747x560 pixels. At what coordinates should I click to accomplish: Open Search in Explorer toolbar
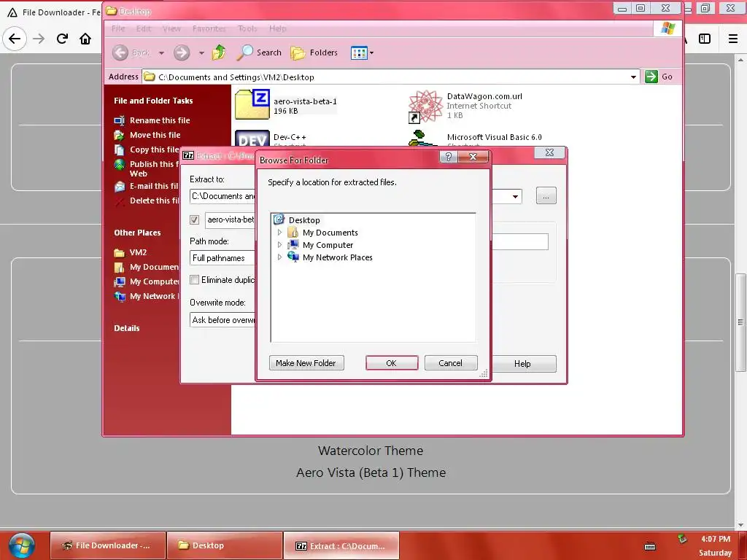tap(259, 52)
